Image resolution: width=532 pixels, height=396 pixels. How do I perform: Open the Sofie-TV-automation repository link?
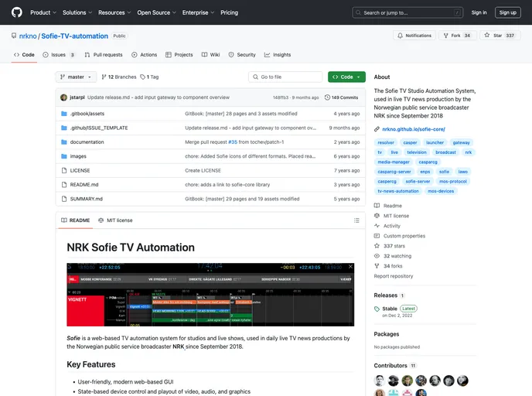click(75, 36)
